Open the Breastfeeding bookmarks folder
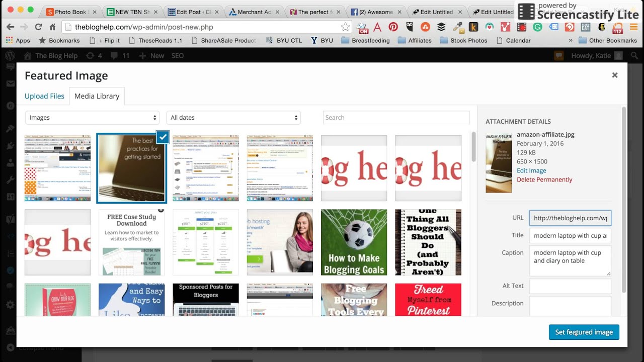The width and height of the screenshot is (644, 362). [x=365, y=40]
